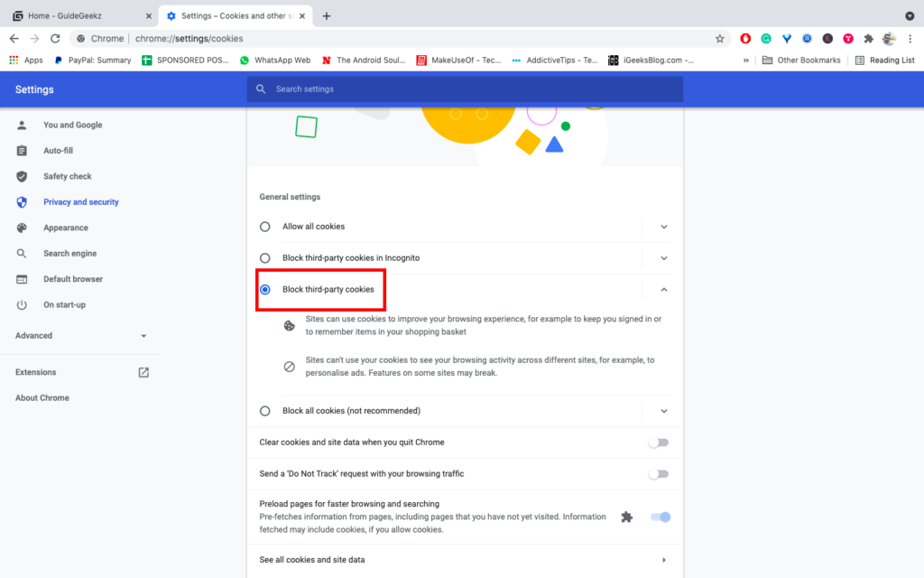Click the forward navigation arrow
This screenshot has width=924, height=578.
pyautogui.click(x=35, y=38)
